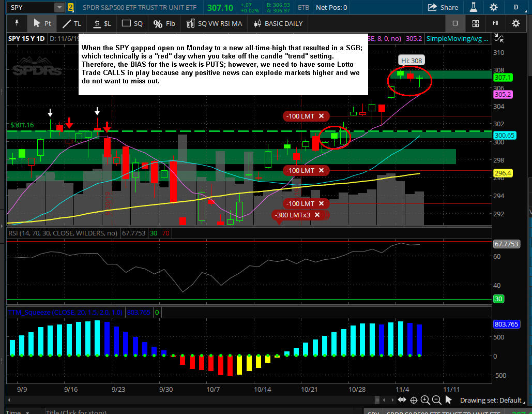Open the chart grid layout icon
Screen dimensions: 532x414
476,23
